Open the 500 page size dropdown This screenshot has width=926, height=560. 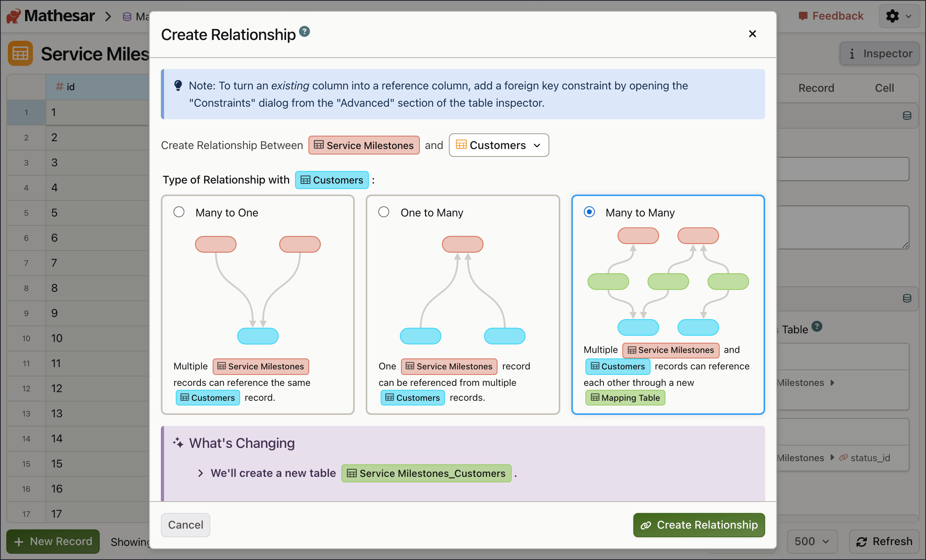click(x=812, y=542)
